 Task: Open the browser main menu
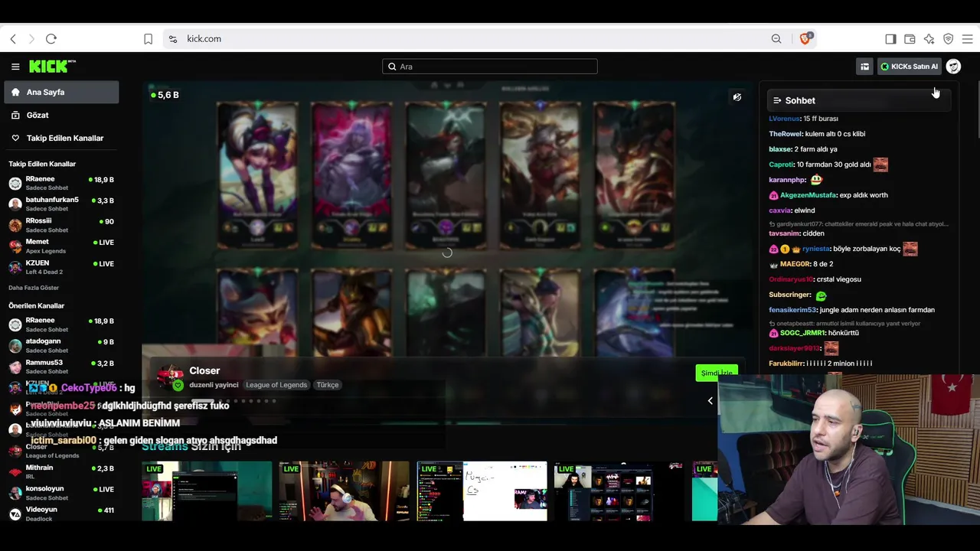[x=967, y=39]
